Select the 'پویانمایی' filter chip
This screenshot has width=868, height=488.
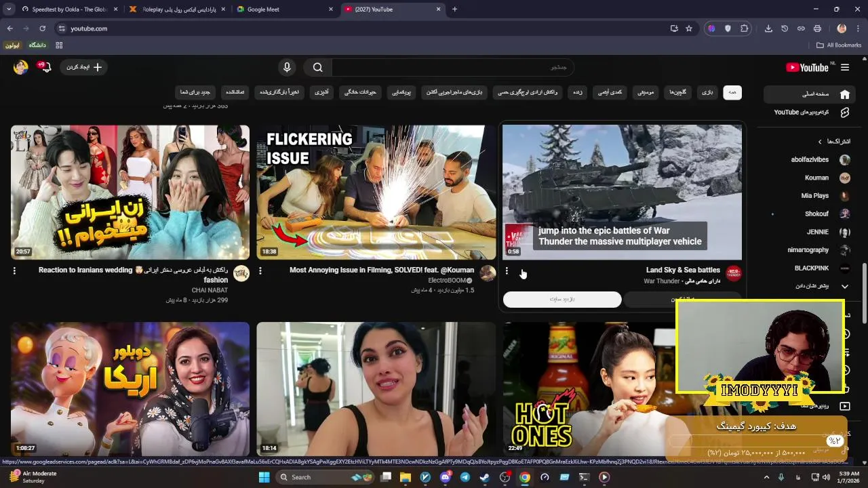click(401, 92)
